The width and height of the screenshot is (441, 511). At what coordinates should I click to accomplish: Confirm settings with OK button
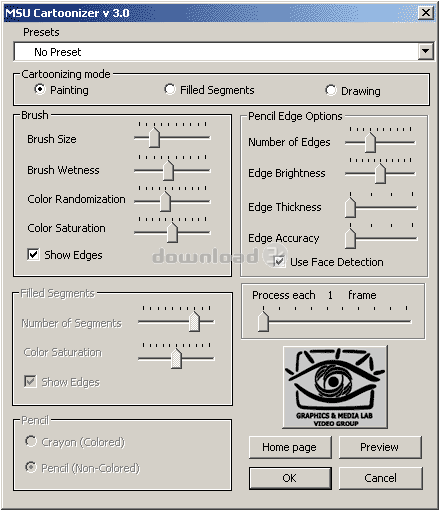[290, 478]
